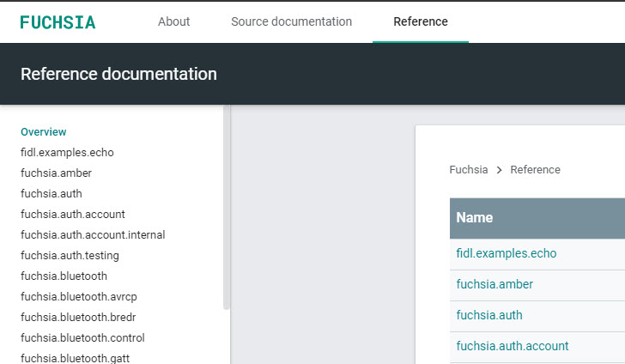Open Overview in the sidebar
Image resolution: width=625 pixels, height=364 pixels.
[x=43, y=132]
